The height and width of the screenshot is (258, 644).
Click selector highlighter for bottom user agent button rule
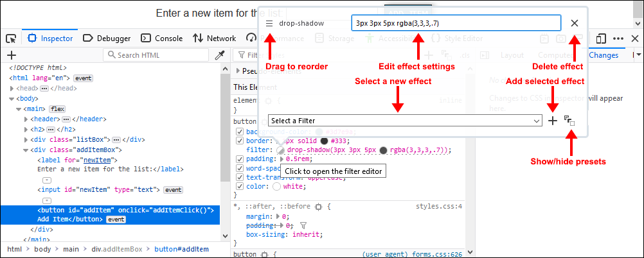click(265, 254)
